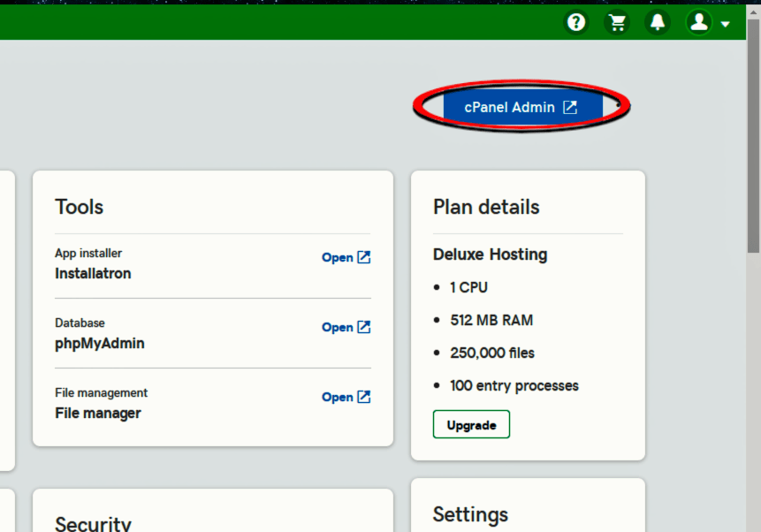Click the Installatron label

click(x=93, y=273)
